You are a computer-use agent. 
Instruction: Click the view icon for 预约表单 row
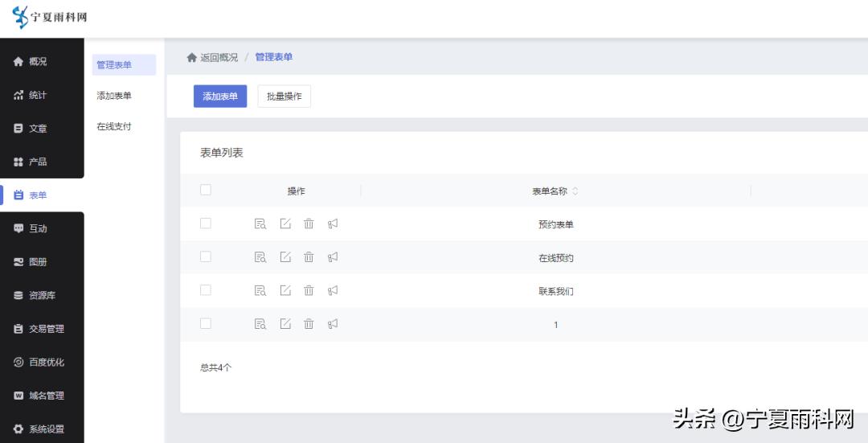click(x=260, y=224)
